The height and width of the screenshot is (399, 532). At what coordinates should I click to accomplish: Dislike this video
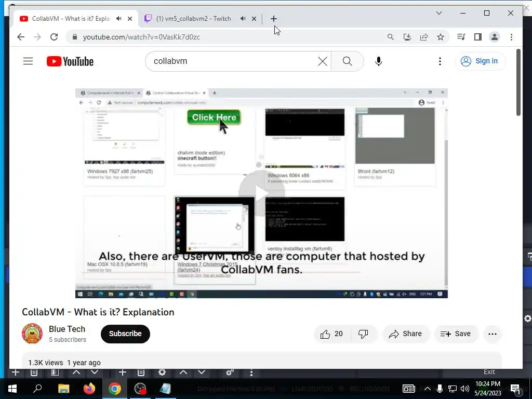(x=363, y=334)
